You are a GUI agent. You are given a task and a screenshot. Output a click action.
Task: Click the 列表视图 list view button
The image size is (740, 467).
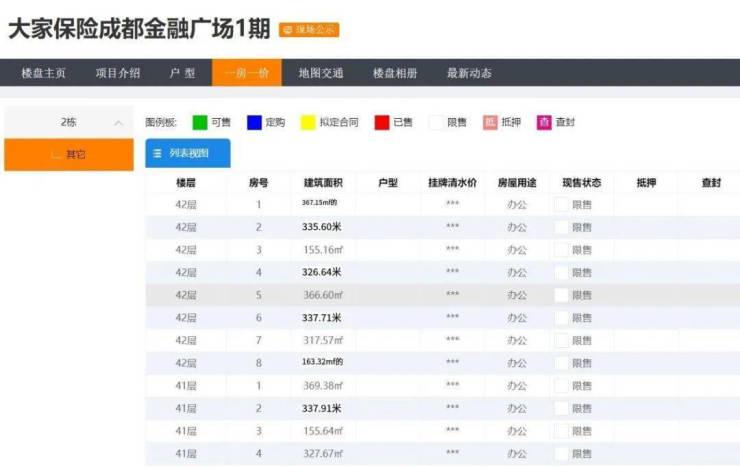click(x=188, y=153)
